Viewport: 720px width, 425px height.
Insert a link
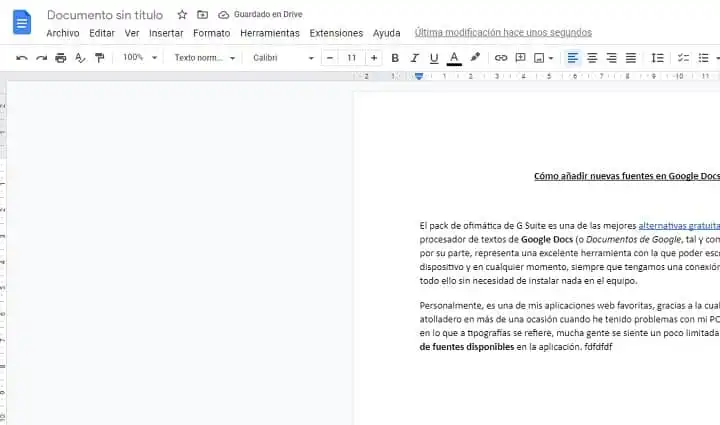501,58
